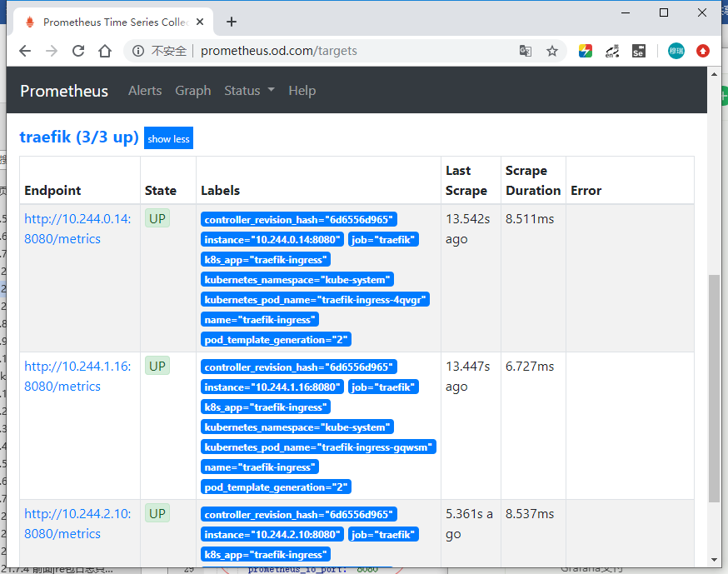Open the browser home page
The image size is (728, 574).
[105, 51]
